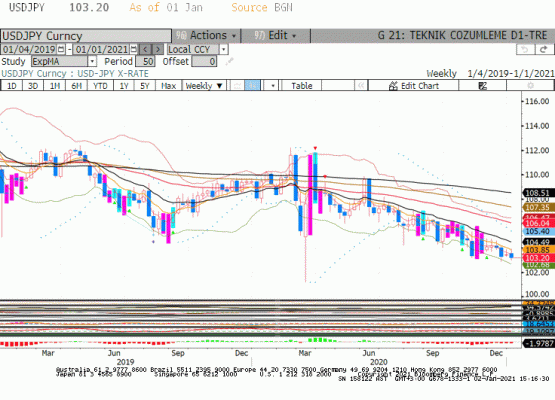555x400 pixels.
Task: Click USDJPY Curncy : USD-JPY X-RATE label
Action: pos(75,74)
